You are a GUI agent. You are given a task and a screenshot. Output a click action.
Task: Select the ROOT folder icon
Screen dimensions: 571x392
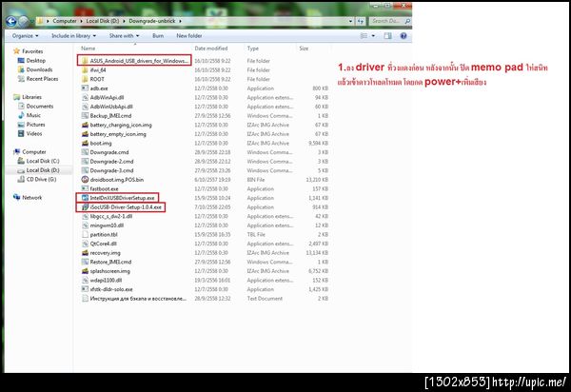coord(85,79)
